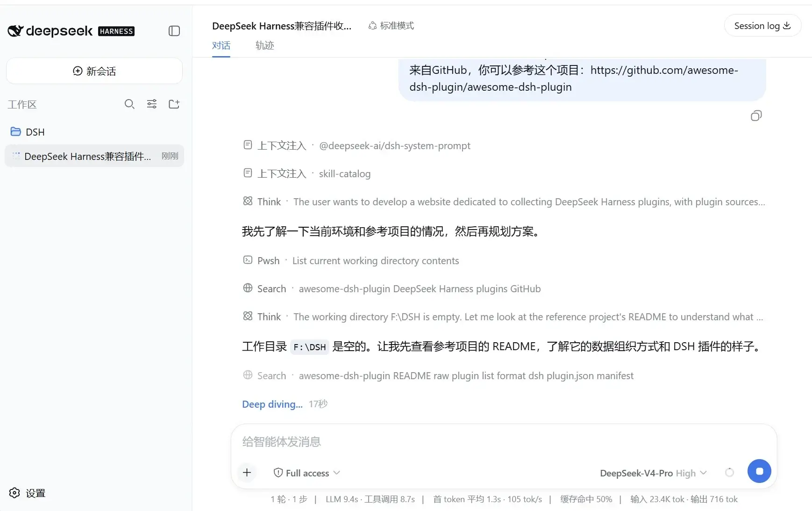Viewport: 812px width, 511px height.
Task: Click LLM 9.4s · 工具调用 8.7s status
Action: (370, 499)
